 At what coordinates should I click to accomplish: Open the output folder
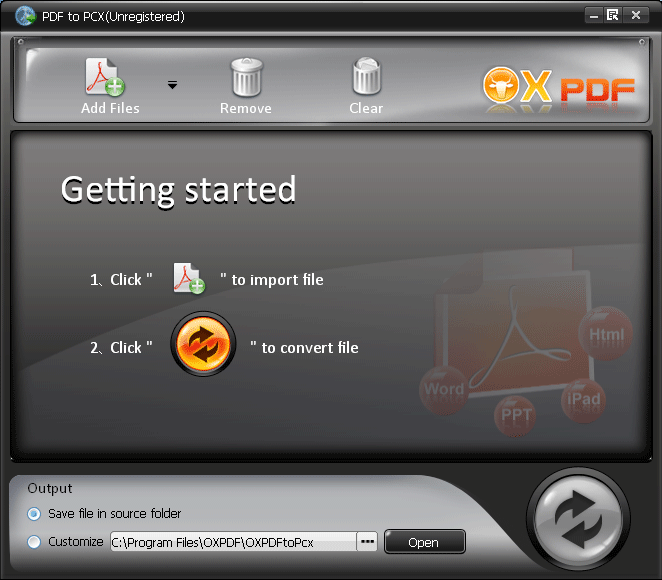point(425,542)
